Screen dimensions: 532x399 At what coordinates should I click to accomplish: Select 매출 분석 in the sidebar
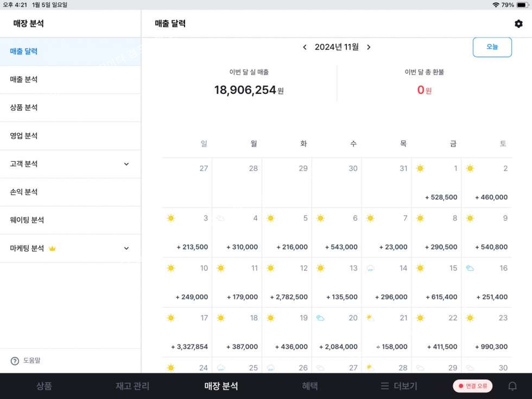pos(71,80)
